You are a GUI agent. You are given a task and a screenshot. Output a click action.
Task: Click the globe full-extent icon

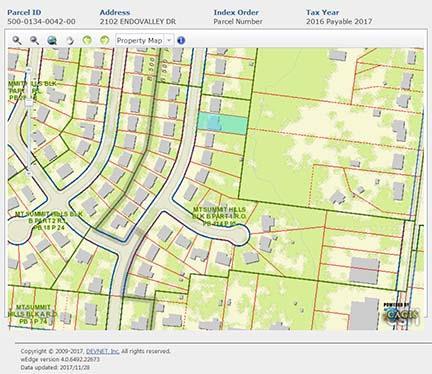point(52,40)
